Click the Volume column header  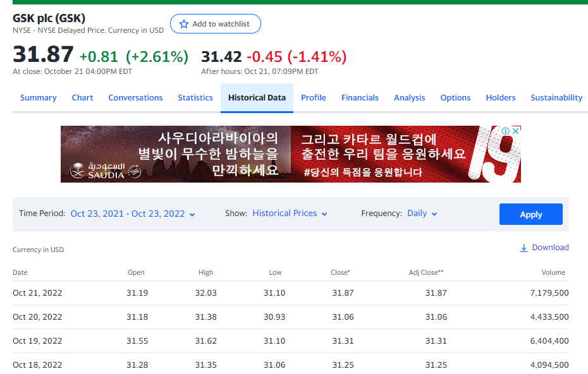[553, 272]
